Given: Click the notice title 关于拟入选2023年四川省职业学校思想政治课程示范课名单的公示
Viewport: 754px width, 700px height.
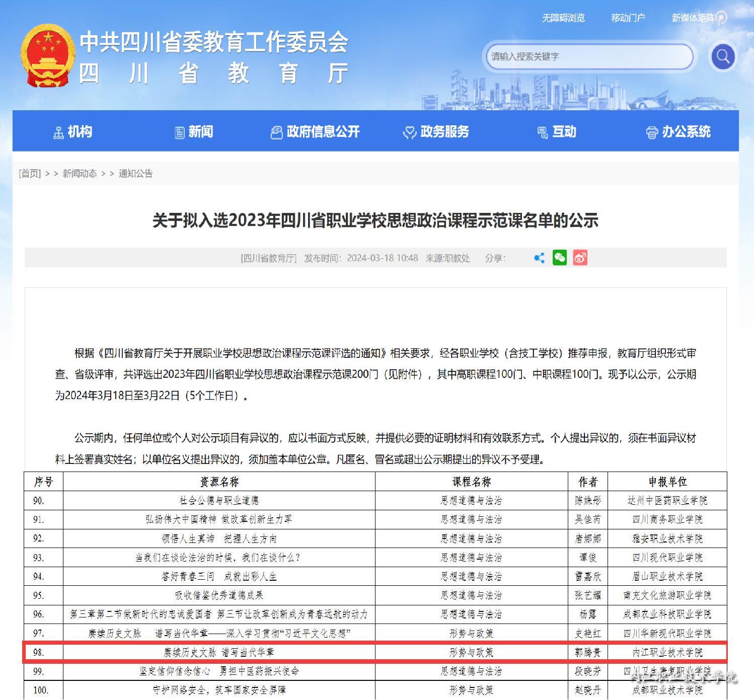Looking at the screenshot, I should [x=375, y=220].
